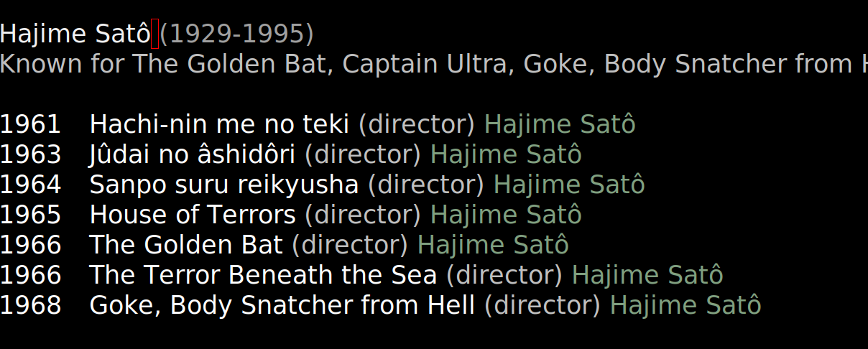Click green Hajime Satô name on 1961 row
Viewport: 868px width, 349px height.
(560, 124)
